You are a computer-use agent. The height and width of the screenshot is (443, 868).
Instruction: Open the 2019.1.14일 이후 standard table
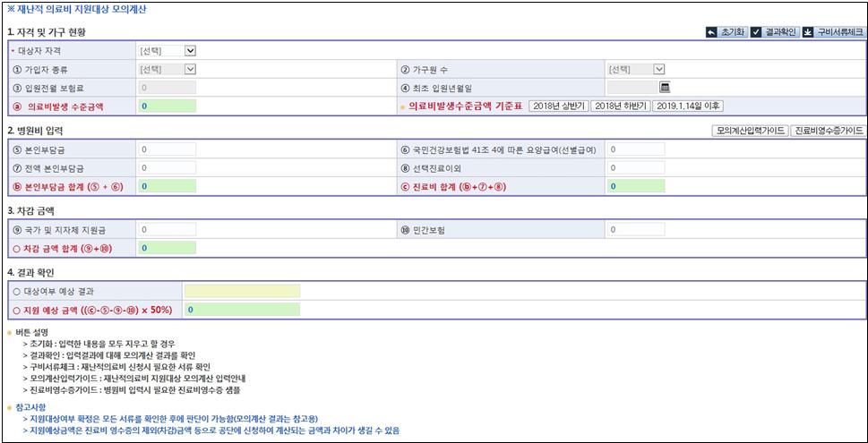tap(687, 106)
